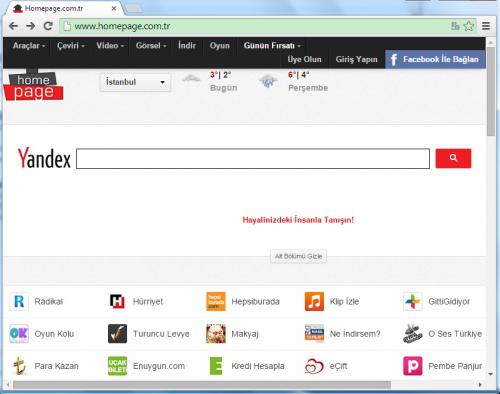The width and height of the screenshot is (500, 394).
Task: Click the eÇift hearts icon
Action: tap(314, 366)
